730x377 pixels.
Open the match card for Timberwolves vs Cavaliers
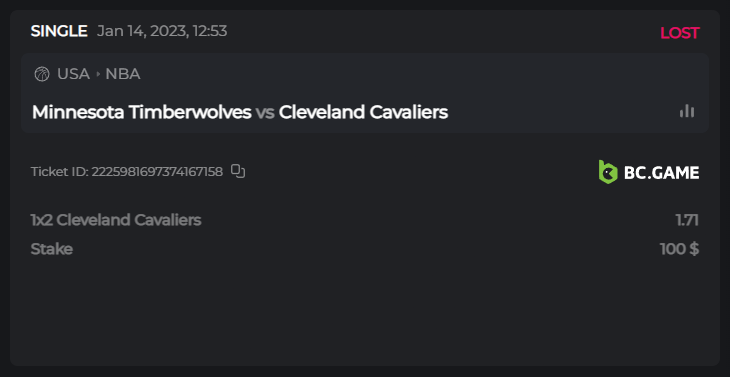pyautogui.click(x=365, y=93)
